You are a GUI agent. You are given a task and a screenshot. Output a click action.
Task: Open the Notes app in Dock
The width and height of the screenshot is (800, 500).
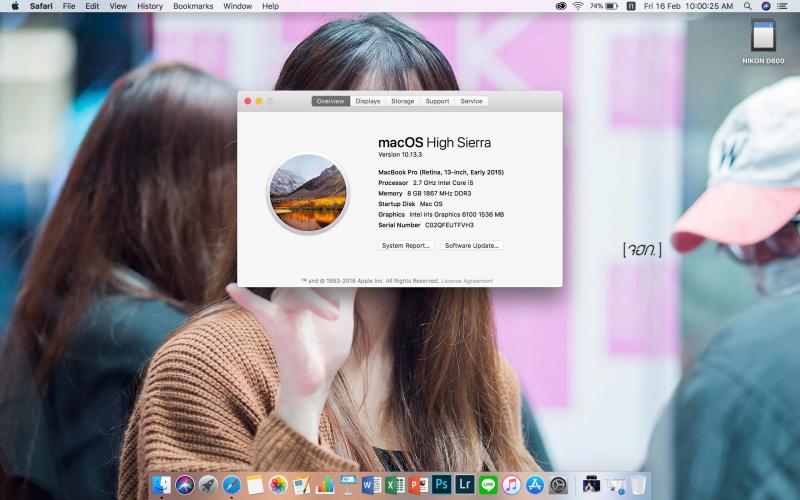pyautogui.click(x=255, y=484)
